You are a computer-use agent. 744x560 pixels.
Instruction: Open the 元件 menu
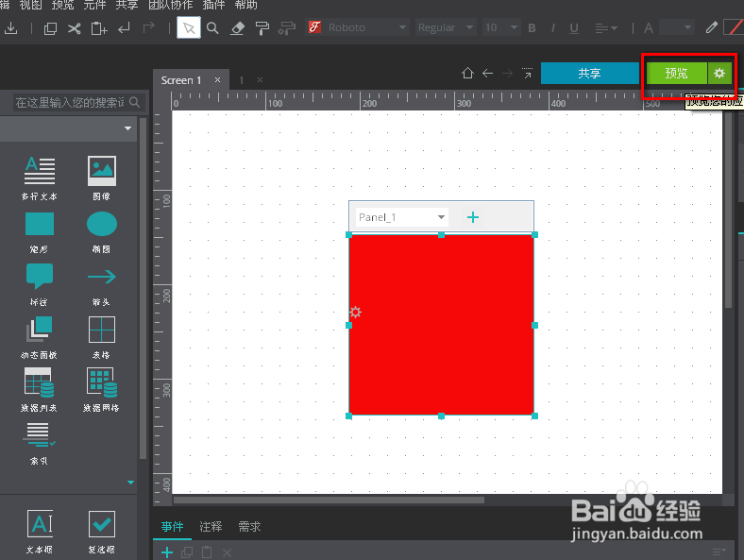point(94,6)
